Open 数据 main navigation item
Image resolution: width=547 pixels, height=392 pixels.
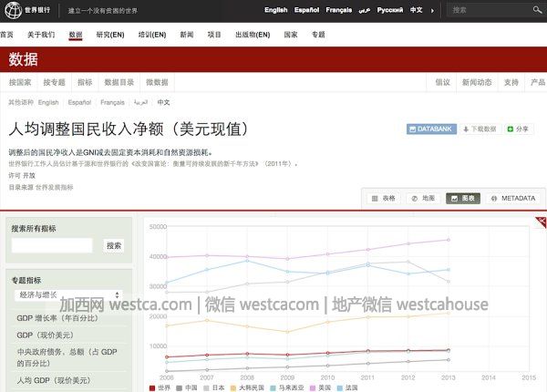coord(76,35)
